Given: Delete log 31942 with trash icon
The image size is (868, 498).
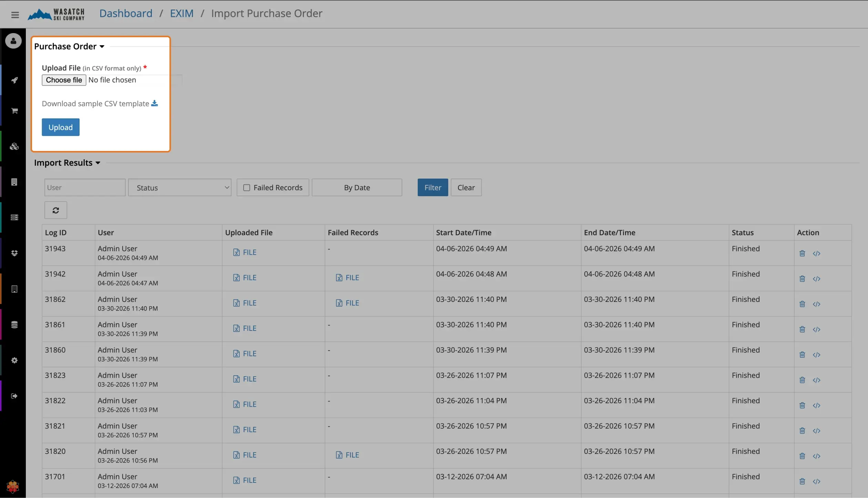Looking at the screenshot, I should coord(802,278).
